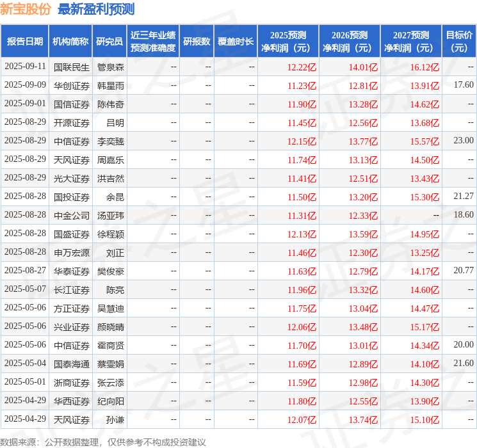Click the 国泰海通 institution cell
This screenshot has width=477, height=448.
click(x=72, y=364)
